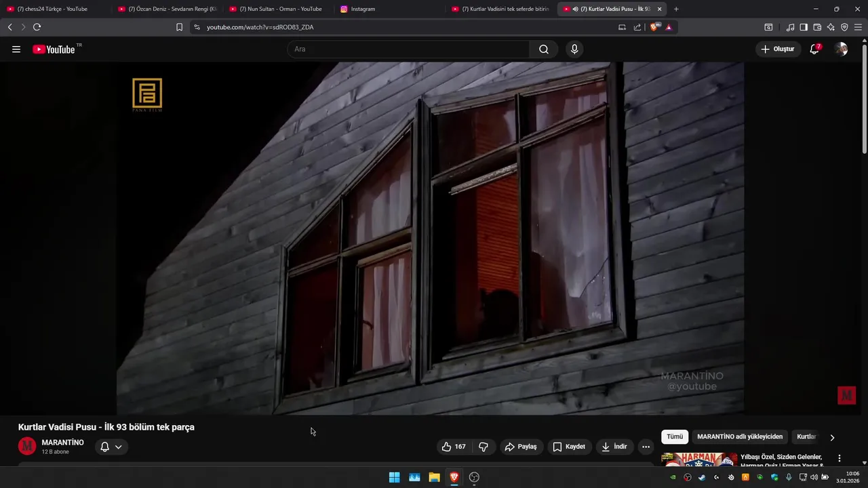Click the video player frame
This screenshot has width=868, height=488.
click(430, 239)
